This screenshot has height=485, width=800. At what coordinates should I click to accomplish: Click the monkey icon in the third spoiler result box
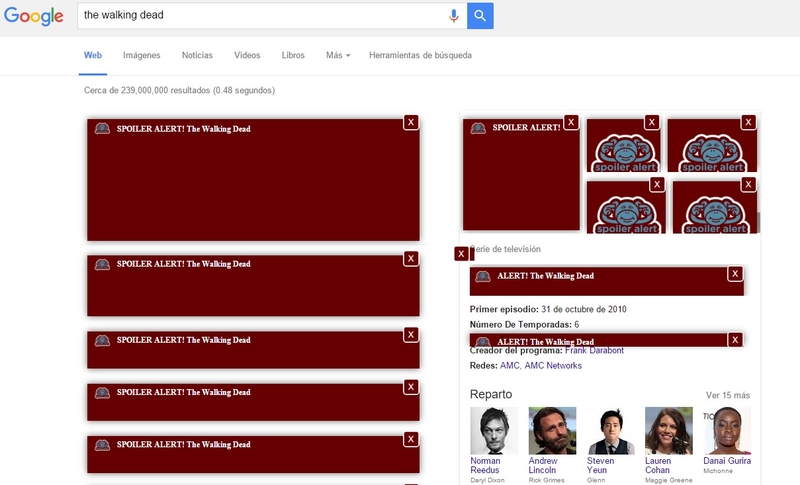click(102, 340)
